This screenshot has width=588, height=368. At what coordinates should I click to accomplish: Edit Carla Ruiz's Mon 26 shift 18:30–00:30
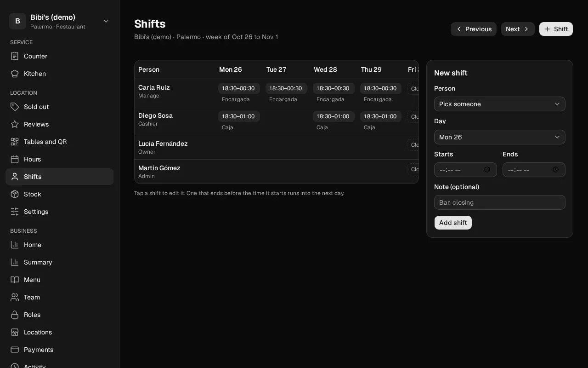tap(239, 88)
